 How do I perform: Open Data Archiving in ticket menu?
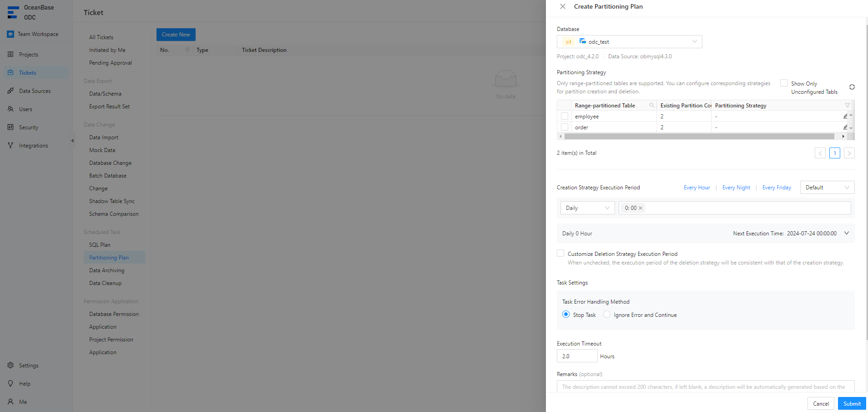tap(106, 270)
